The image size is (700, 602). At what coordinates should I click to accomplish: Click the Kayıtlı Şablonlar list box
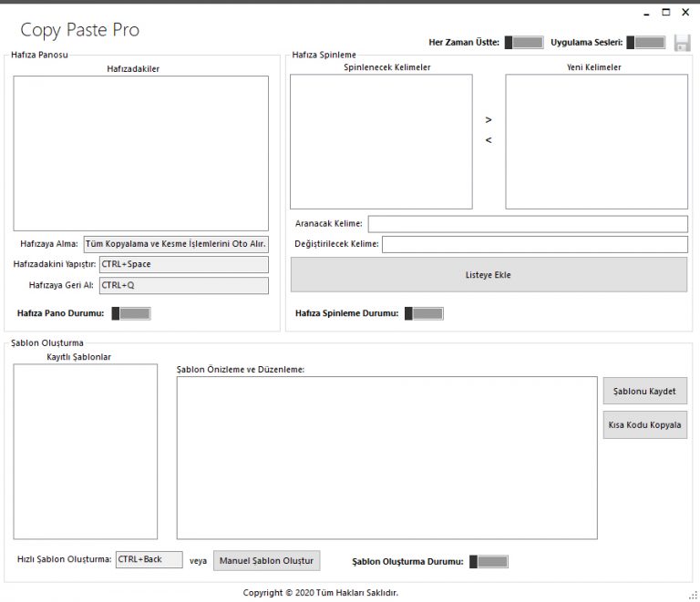coord(85,451)
